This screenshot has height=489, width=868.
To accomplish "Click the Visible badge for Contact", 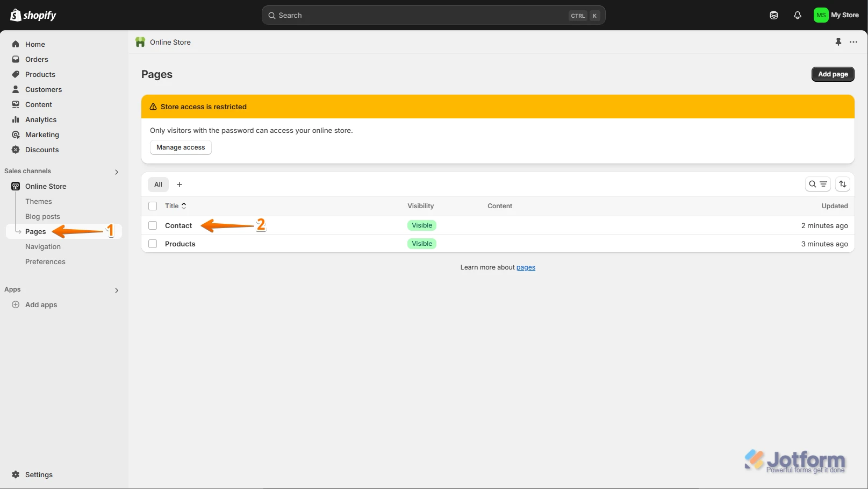I will click(x=421, y=225).
